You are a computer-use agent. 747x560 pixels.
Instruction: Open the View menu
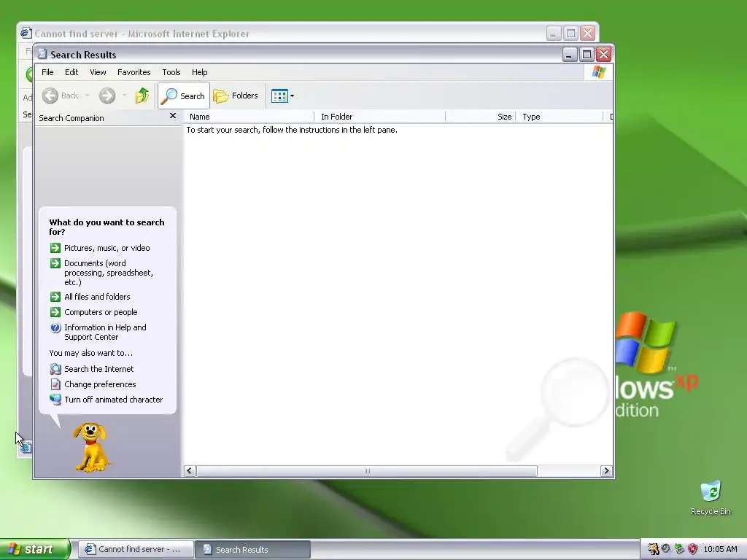tap(98, 72)
